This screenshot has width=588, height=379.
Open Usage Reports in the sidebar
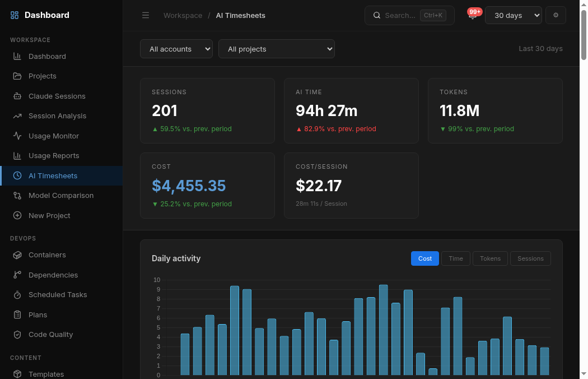point(54,156)
